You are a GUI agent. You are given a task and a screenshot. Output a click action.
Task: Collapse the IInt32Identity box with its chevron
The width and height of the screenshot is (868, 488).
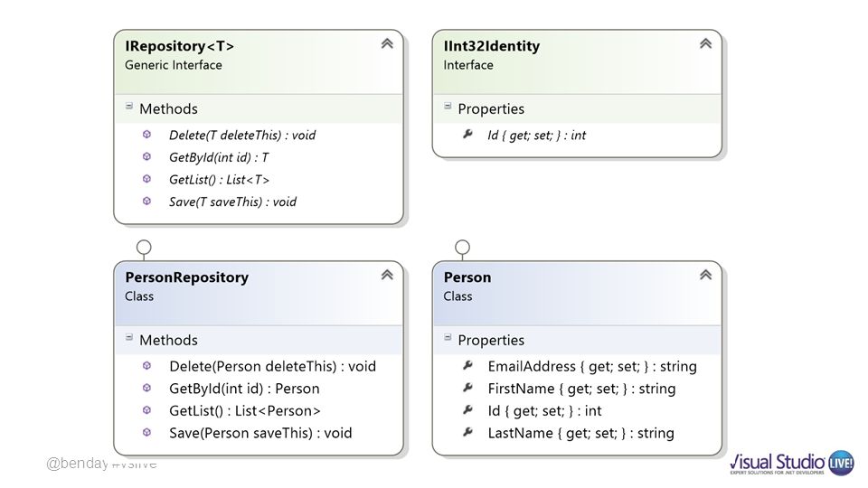tap(705, 43)
